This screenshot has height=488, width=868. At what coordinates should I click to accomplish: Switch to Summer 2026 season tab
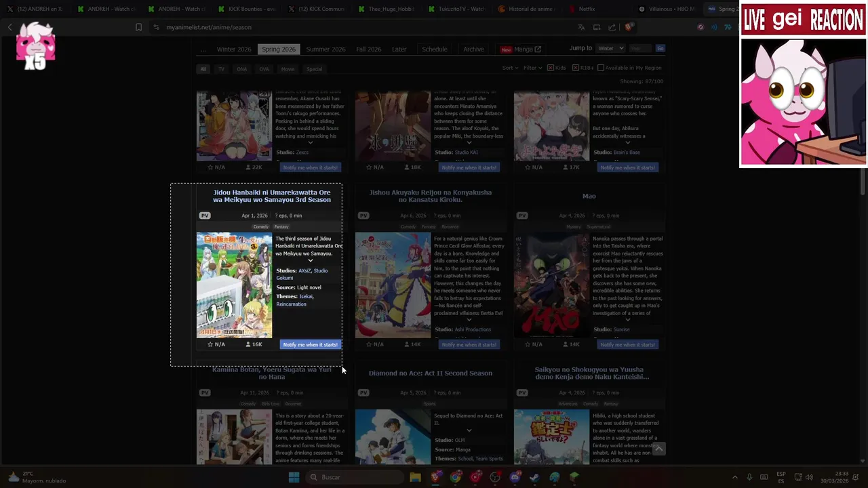(325, 49)
